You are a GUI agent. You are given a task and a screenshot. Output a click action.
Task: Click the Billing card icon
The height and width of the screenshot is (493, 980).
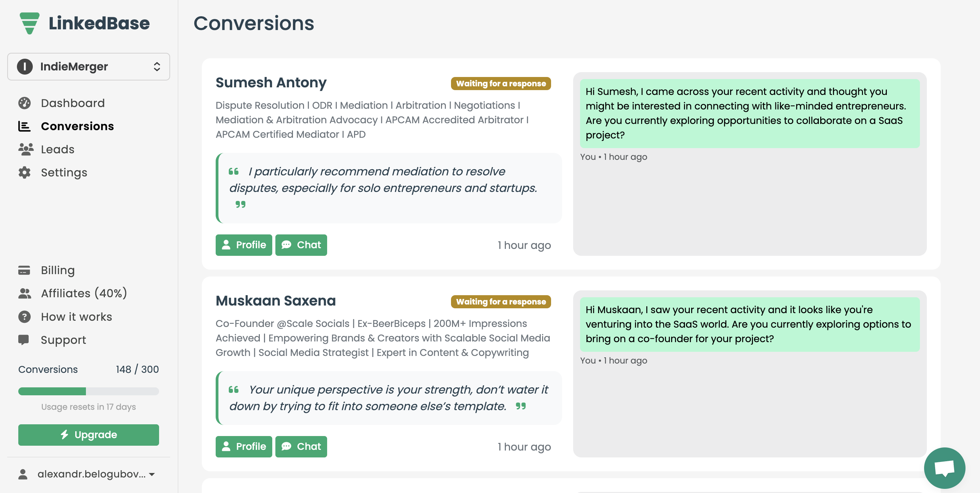[x=24, y=270]
